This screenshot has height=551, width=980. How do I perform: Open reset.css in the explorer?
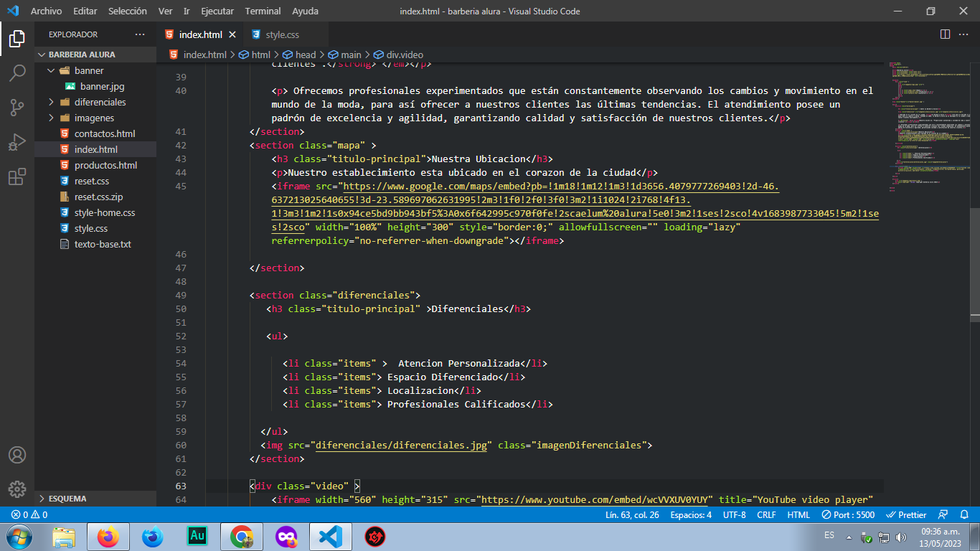95,181
